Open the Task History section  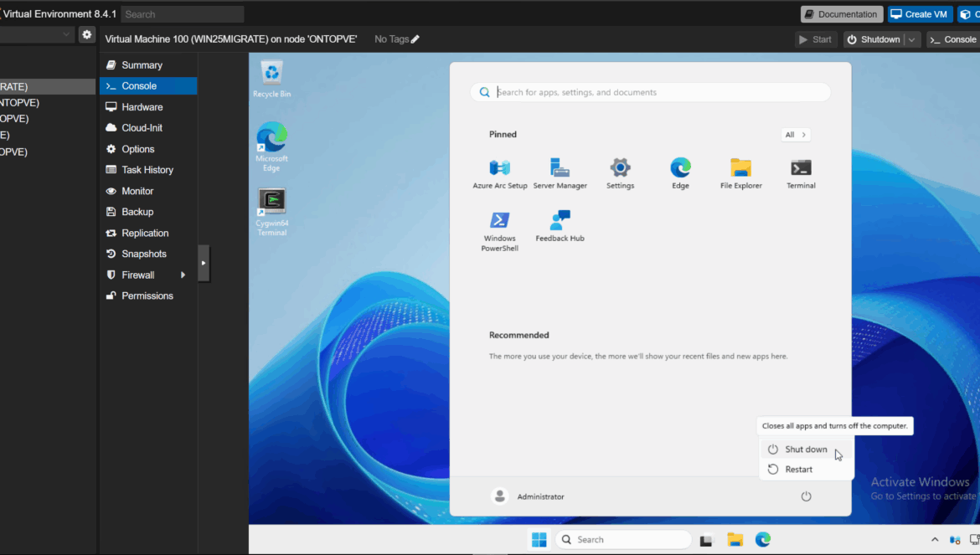pos(148,170)
